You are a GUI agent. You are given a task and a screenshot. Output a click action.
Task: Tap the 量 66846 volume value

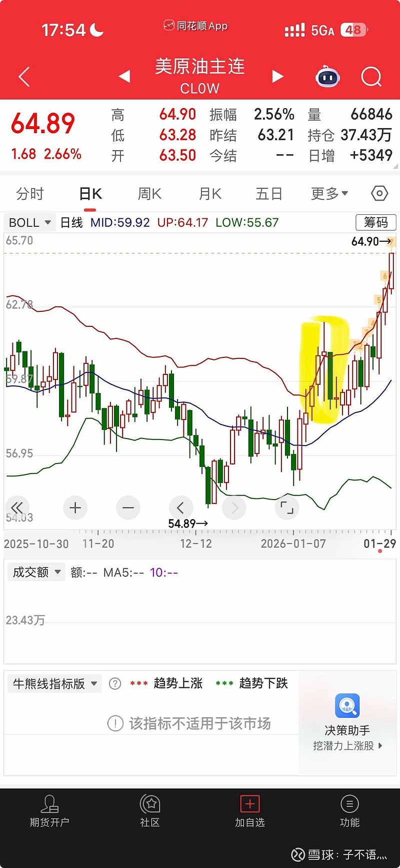pos(371,115)
